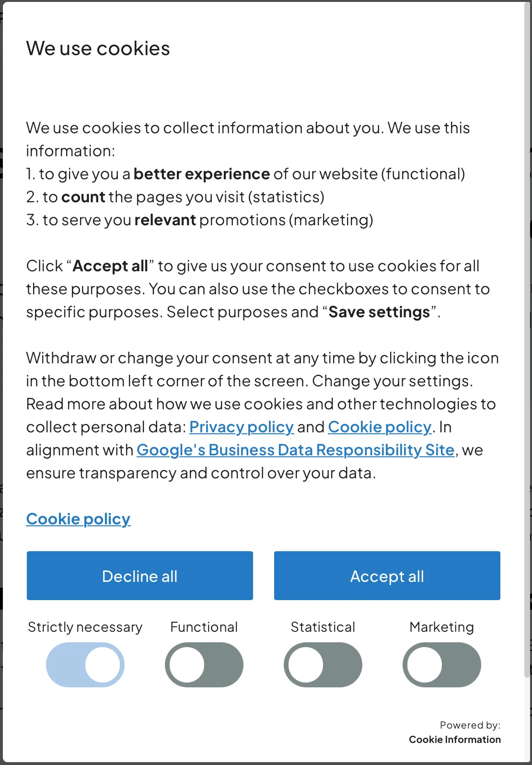Image resolution: width=532 pixels, height=765 pixels.
Task: Click the Powered by text
Action: [471, 725]
